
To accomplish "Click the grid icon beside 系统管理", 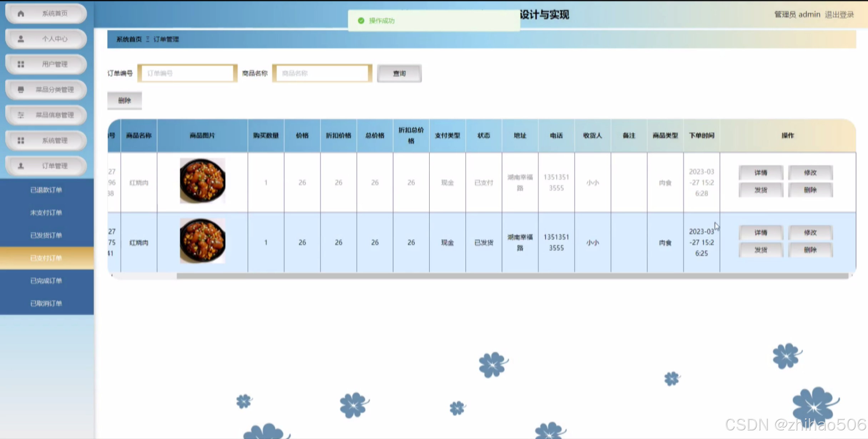I will click(21, 140).
